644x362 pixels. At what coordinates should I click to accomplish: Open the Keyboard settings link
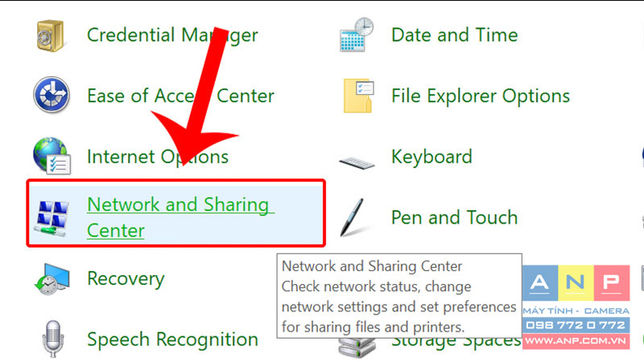coord(431,157)
